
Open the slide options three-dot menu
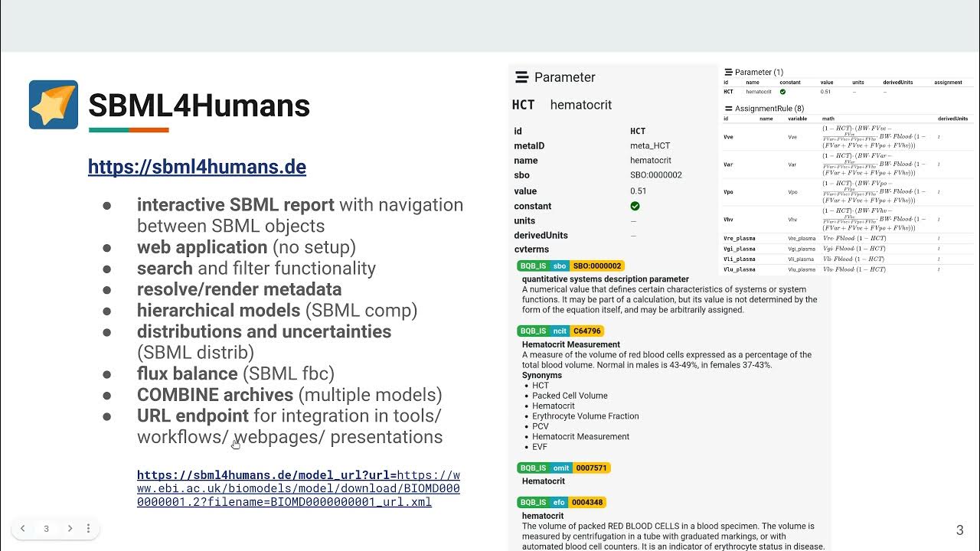click(x=88, y=528)
